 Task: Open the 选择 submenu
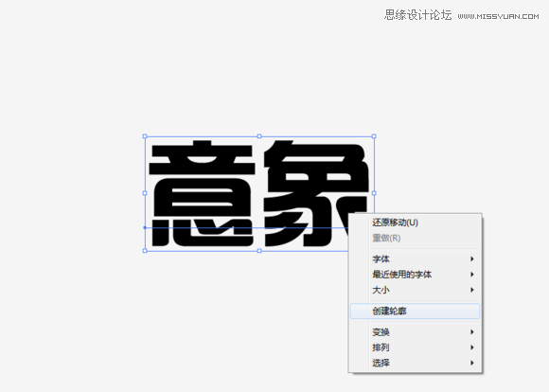tap(415, 363)
